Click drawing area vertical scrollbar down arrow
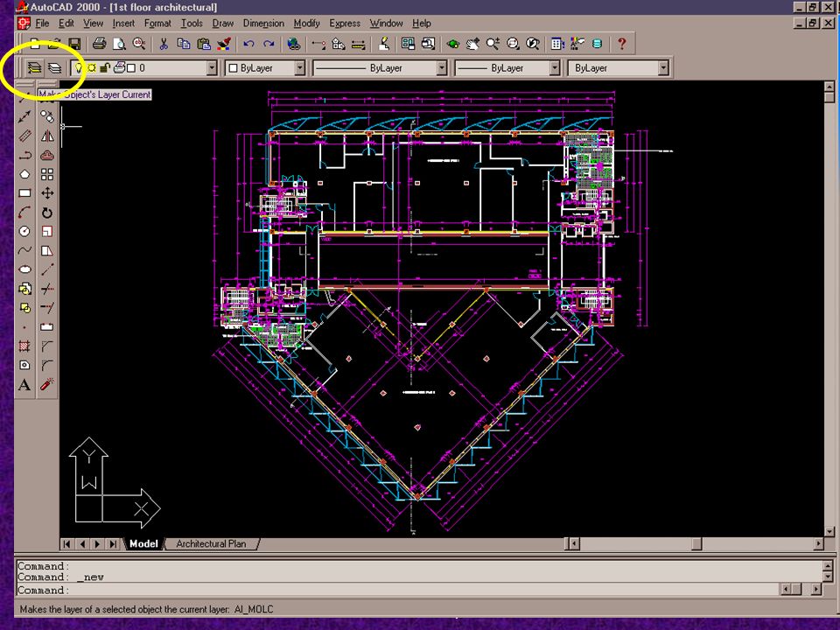 point(829,531)
